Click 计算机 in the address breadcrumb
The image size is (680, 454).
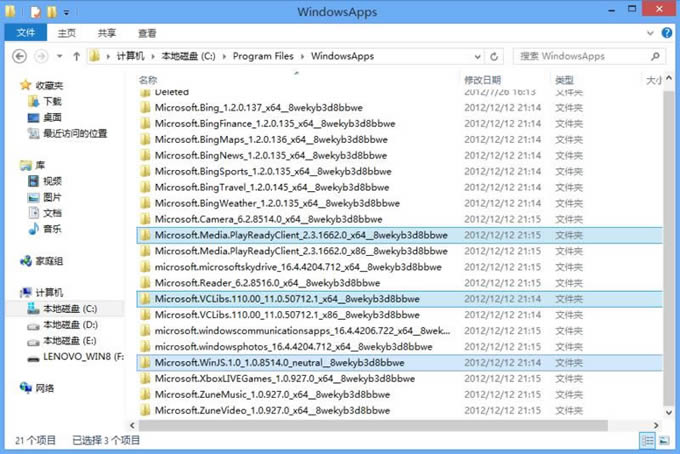131,56
